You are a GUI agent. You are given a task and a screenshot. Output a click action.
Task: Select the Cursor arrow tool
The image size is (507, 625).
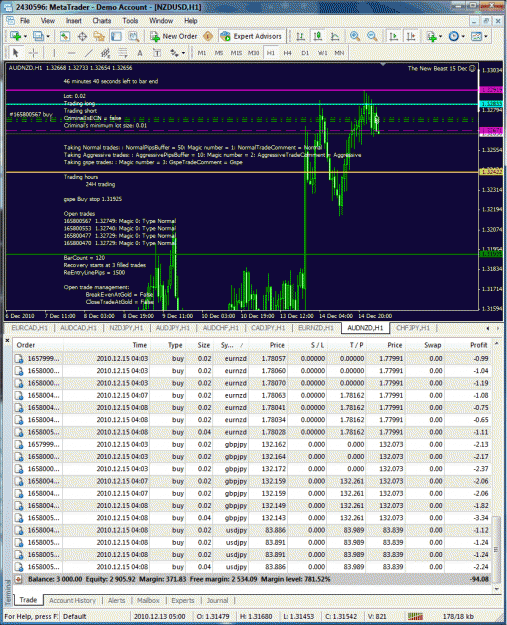pos(16,53)
